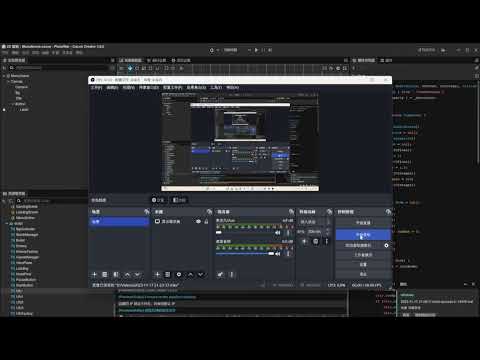Screen dimensions: 480x360
Task: Move source up in OBS sources panel
Action: coord(190,274)
